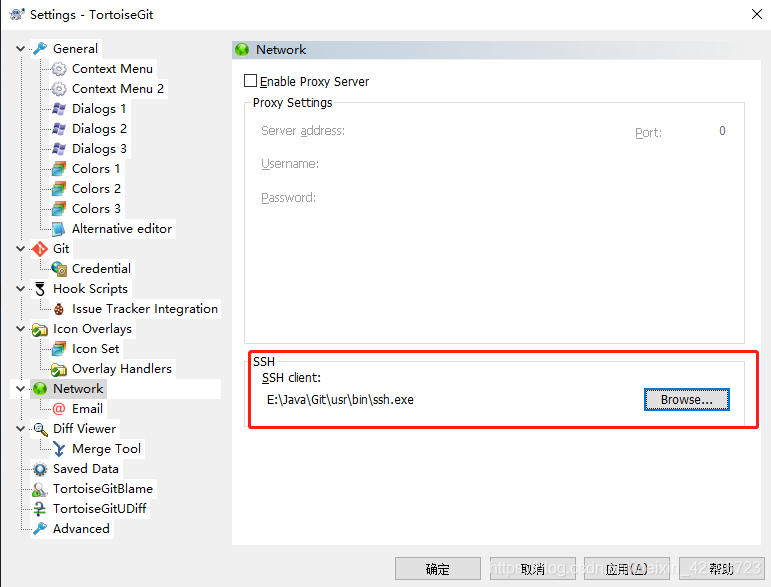Viewport: 771px width, 587px height.
Task: Open the Issue Tracker Integration page
Action: tap(145, 309)
